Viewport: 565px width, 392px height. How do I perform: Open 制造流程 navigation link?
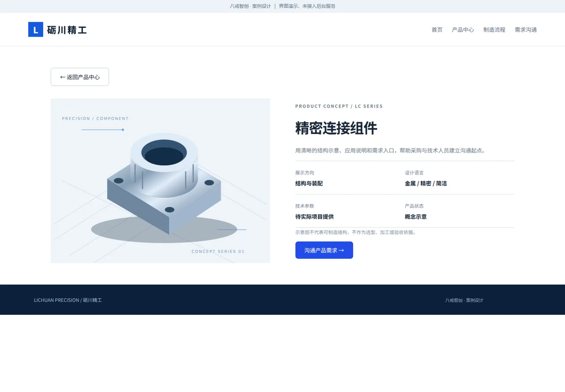pos(494,30)
